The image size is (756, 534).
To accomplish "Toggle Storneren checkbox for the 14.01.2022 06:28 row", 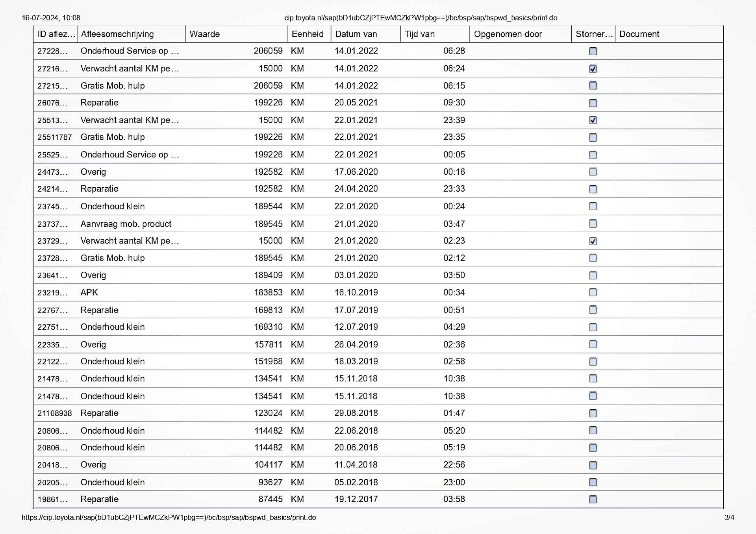I will [593, 51].
